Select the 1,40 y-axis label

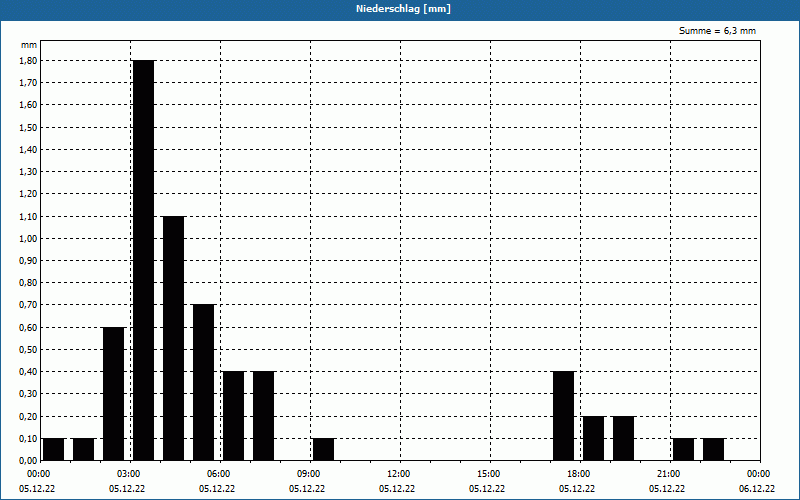pyautogui.click(x=28, y=149)
